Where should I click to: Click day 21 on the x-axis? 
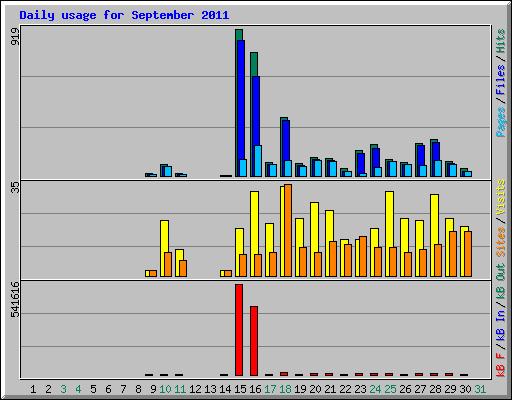click(330, 389)
